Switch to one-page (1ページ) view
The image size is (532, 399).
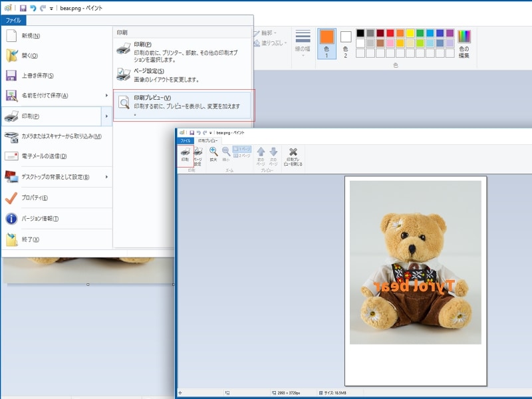tap(242, 149)
